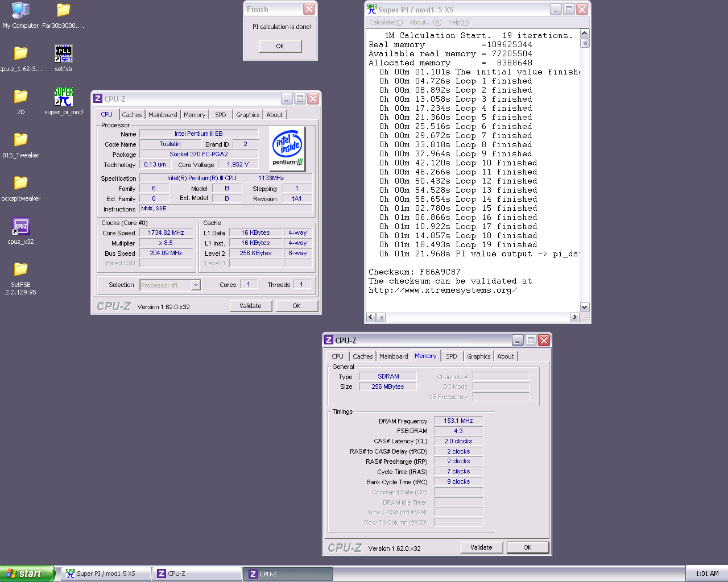Image resolution: width=728 pixels, height=582 pixels.
Task: Switch to the second (active) CPU-Z taskbar button
Action: (288, 573)
